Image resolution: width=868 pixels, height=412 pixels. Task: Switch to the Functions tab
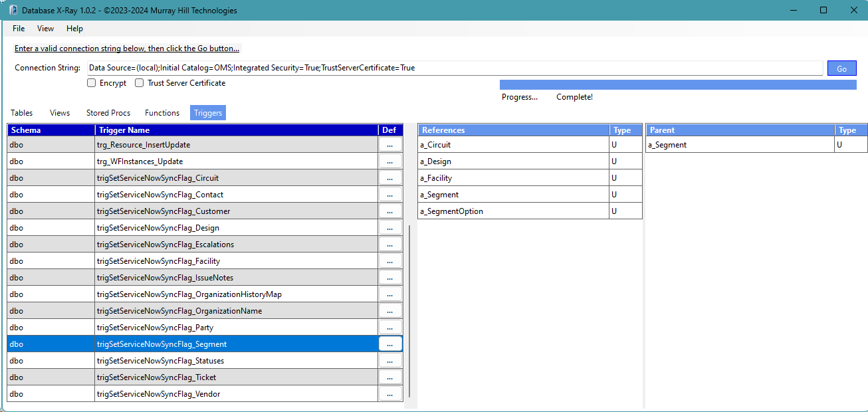click(x=162, y=113)
